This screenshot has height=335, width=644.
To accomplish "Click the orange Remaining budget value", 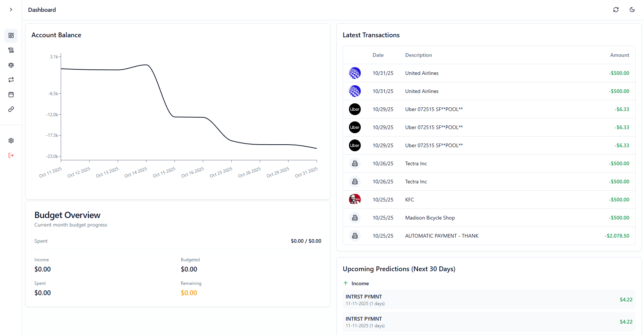I will point(189,293).
